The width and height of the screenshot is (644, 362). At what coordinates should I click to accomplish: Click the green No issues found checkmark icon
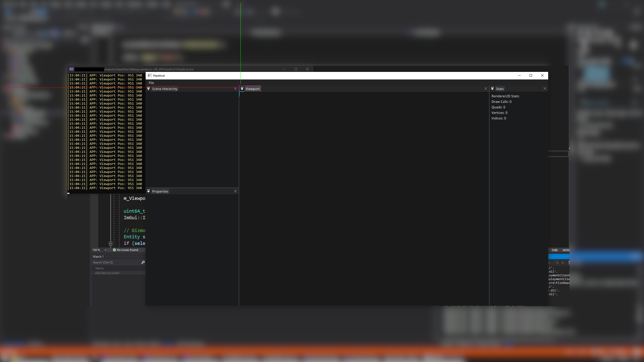pos(114,250)
